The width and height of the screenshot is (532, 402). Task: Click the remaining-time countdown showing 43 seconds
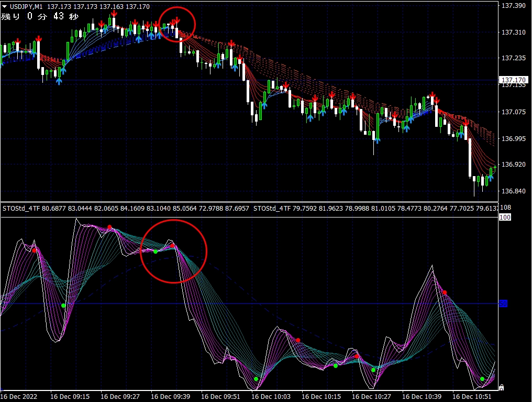(x=40, y=16)
